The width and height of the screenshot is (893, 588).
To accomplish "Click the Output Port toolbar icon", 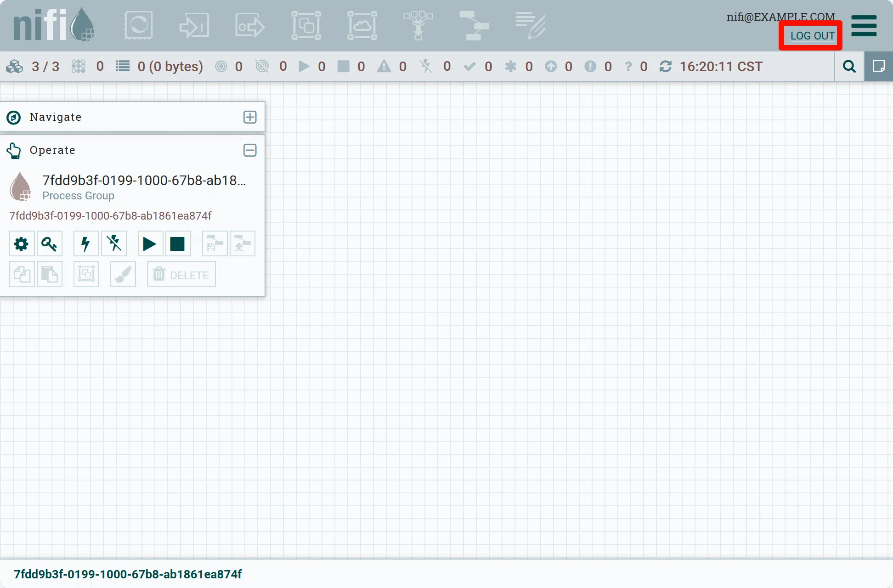I will (250, 26).
